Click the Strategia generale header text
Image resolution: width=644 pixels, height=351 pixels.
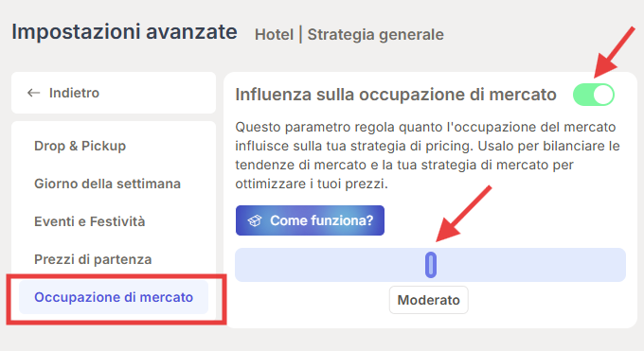point(375,35)
